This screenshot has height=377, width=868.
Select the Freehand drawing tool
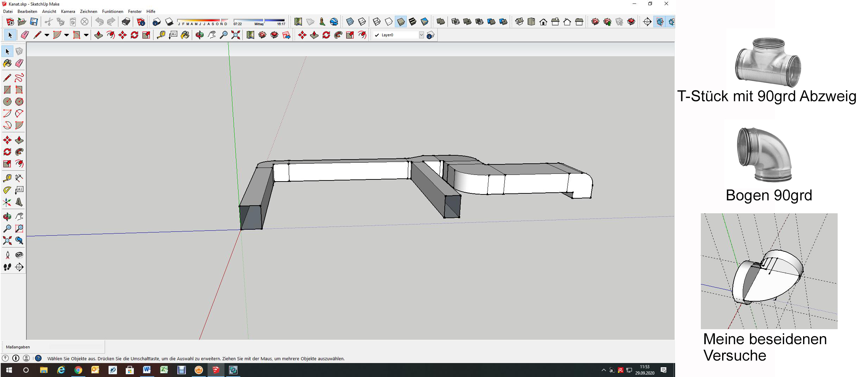[x=19, y=77]
